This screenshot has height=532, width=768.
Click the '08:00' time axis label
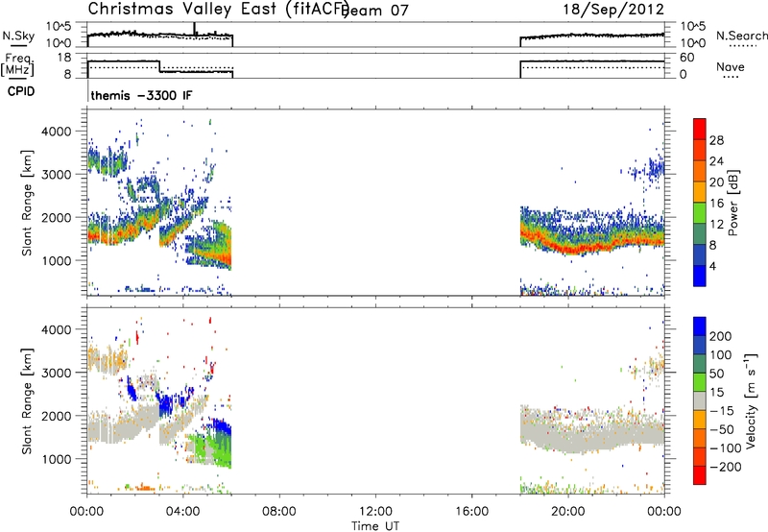[279, 512]
